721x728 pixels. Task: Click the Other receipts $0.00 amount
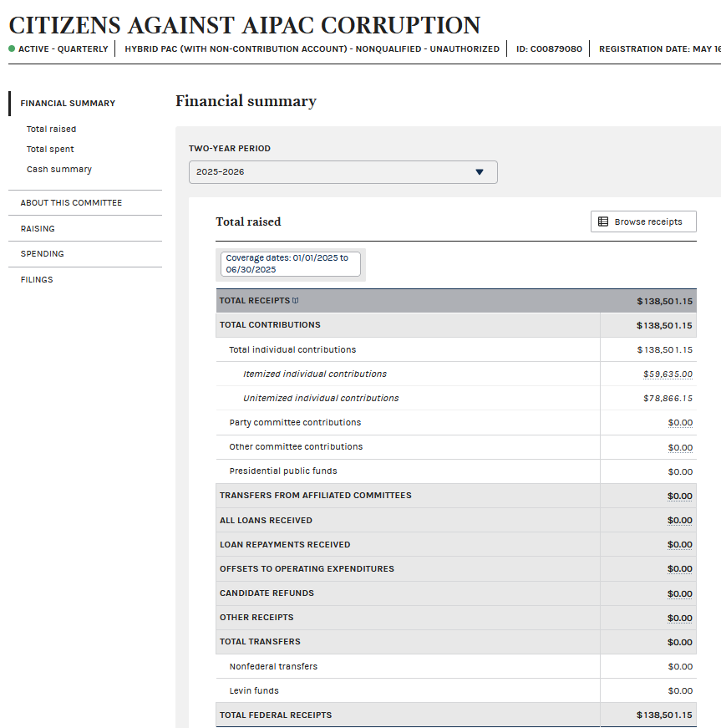pyautogui.click(x=679, y=618)
